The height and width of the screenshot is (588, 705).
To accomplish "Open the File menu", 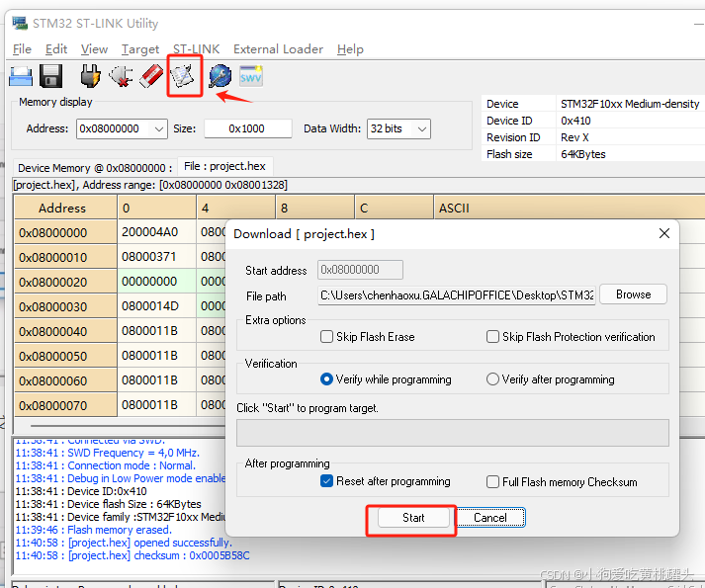I will tap(22, 49).
